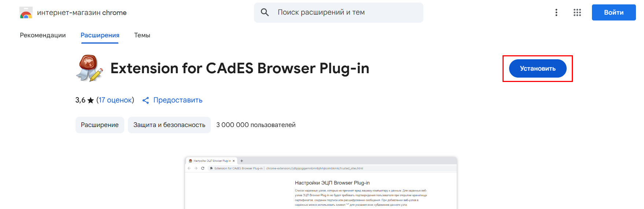Open the Темы tab
This screenshot has width=644, height=209.
click(142, 35)
